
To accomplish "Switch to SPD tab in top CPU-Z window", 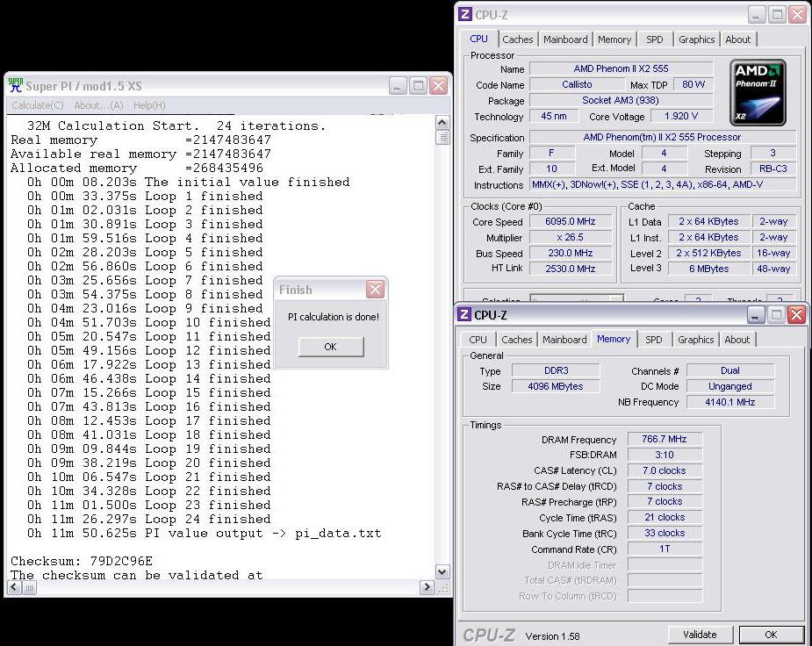I will [x=654, y=39].
